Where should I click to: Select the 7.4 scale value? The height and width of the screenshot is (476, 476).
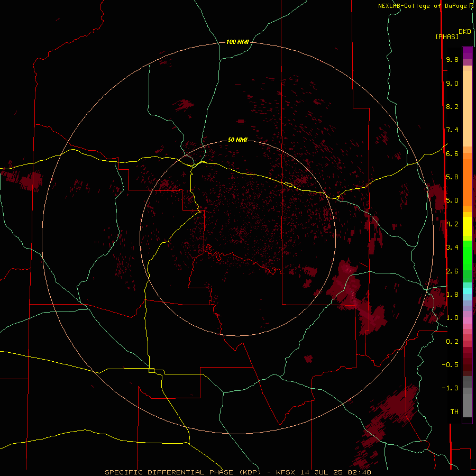(x=452, y=130)
